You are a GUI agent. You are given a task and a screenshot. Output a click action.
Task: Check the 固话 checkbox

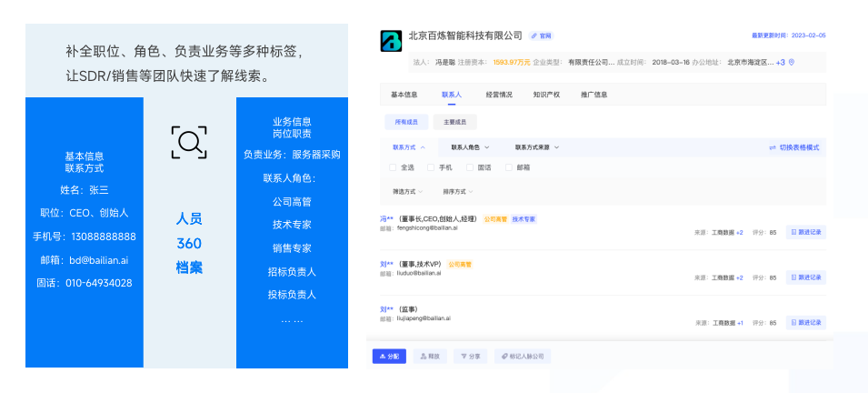pos(469,167)
